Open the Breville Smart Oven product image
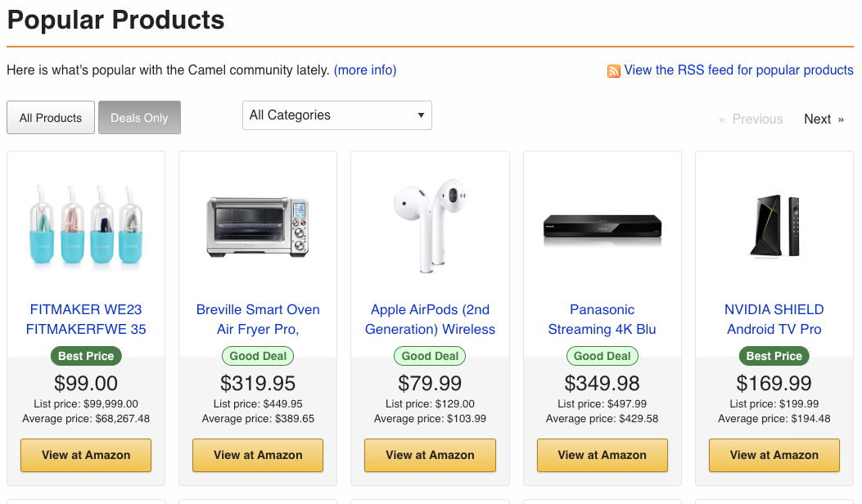 (x=258, y=227)
